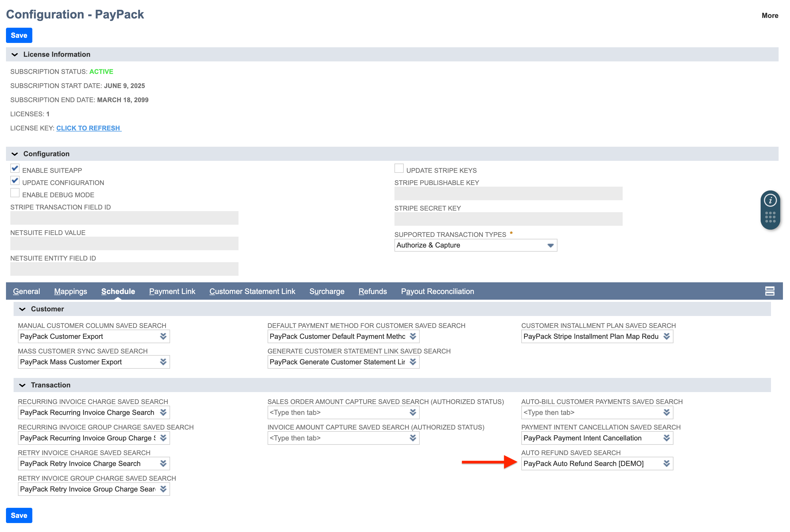Collapse the Transaction section
Image resolution: width=790 pixels, height=532 pixels.
pyautogui.click(x=22, y=385)
